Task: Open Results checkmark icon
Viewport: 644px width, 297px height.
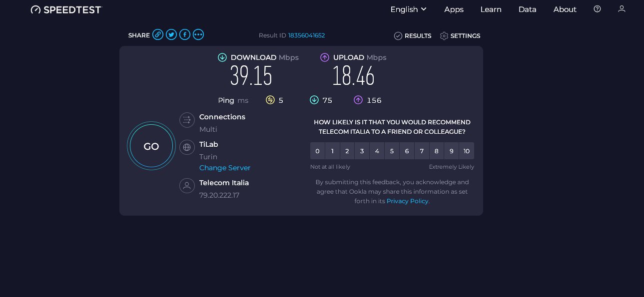Action: point(398,36)
